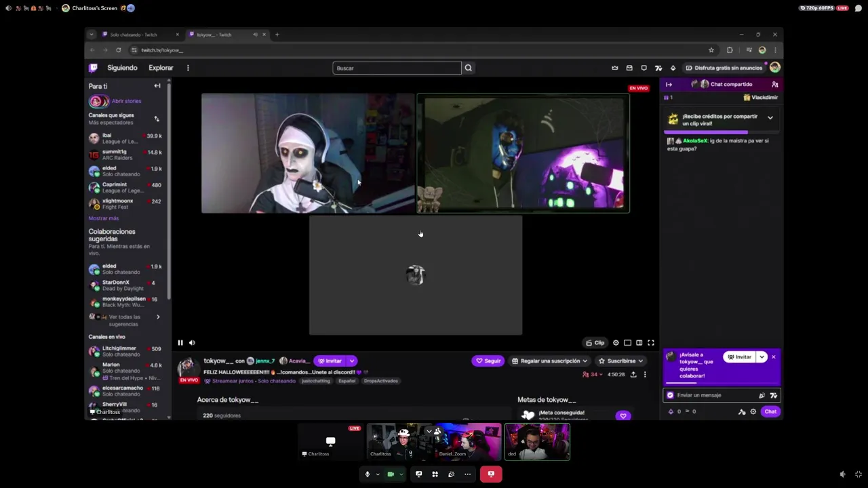Open StarDonnX suggested collaboration
Image resolution: width=868 pixels, height=488 pixels.
[x=125, y=285]
